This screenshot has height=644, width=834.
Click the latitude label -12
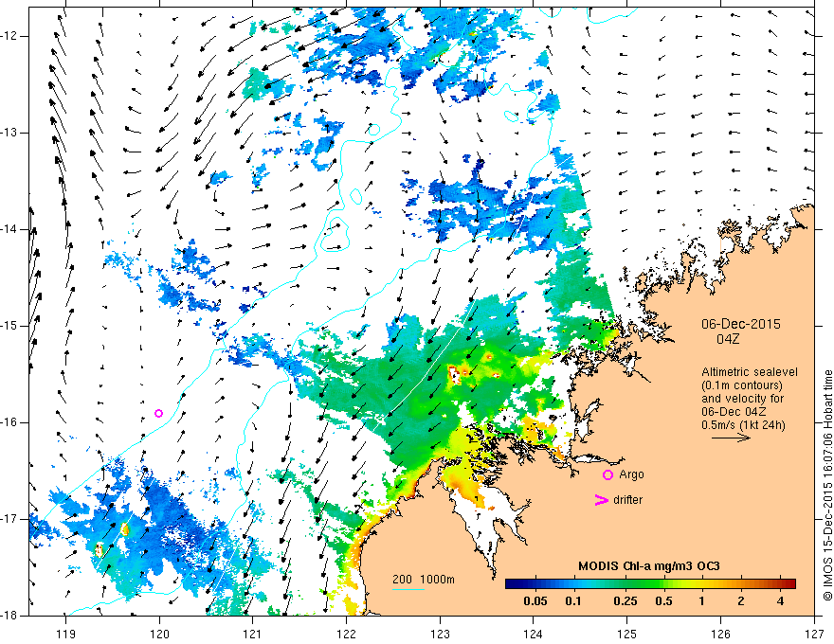(9, 36)
